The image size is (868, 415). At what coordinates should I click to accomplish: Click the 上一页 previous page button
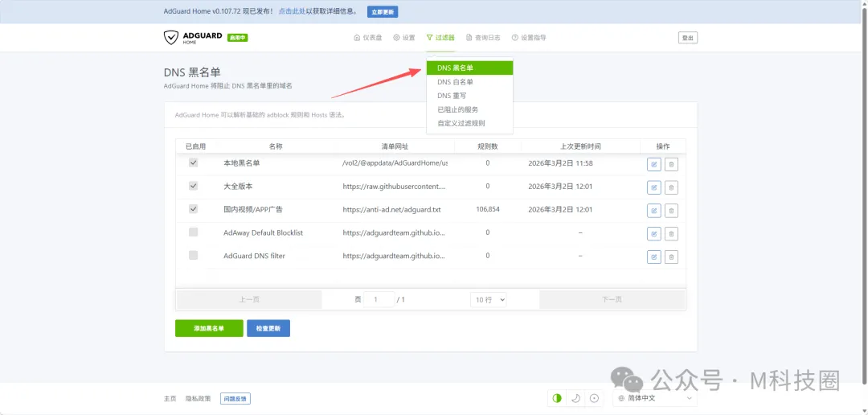click(x=249, y=299)
